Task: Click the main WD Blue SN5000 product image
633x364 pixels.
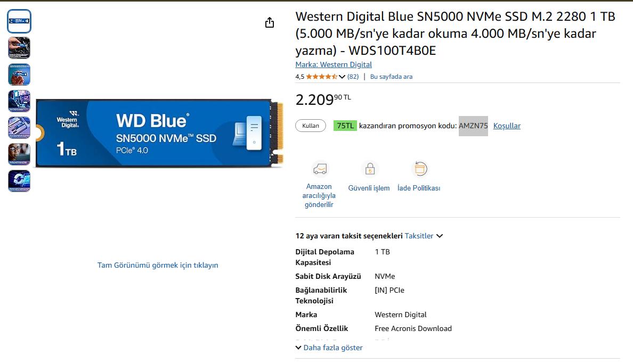Action: tap(158, 132)
